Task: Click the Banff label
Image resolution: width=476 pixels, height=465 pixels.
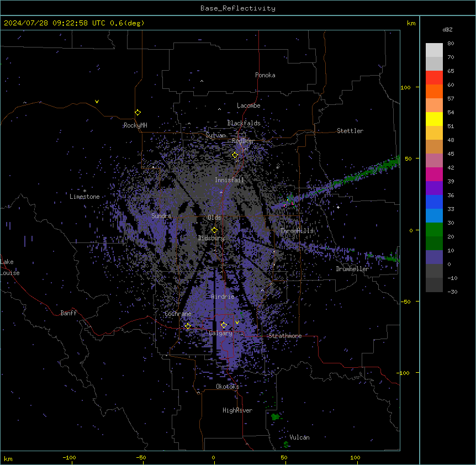Action: click(68, 313)
